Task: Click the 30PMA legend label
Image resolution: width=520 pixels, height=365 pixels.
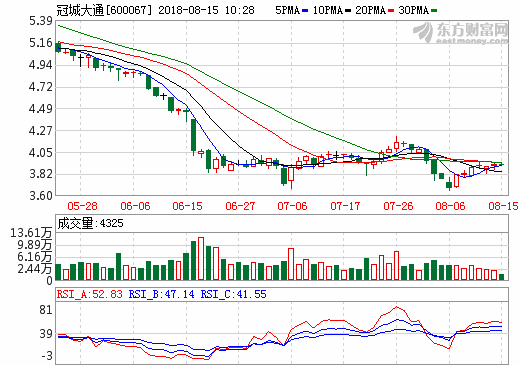Action: 413,10
